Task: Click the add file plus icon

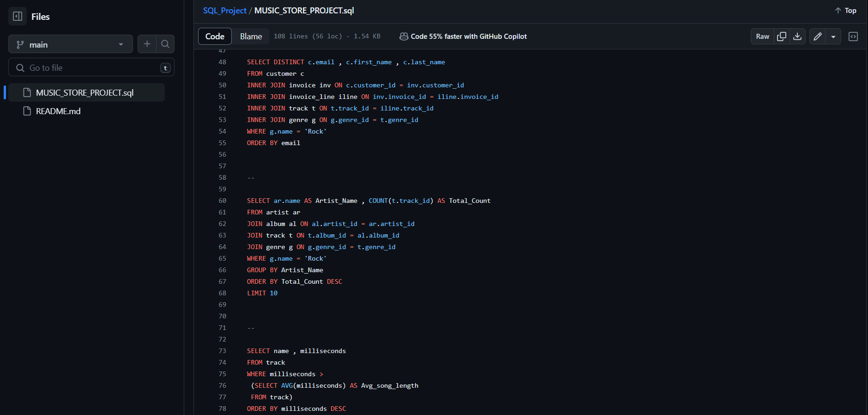Action: coord(147,44)
